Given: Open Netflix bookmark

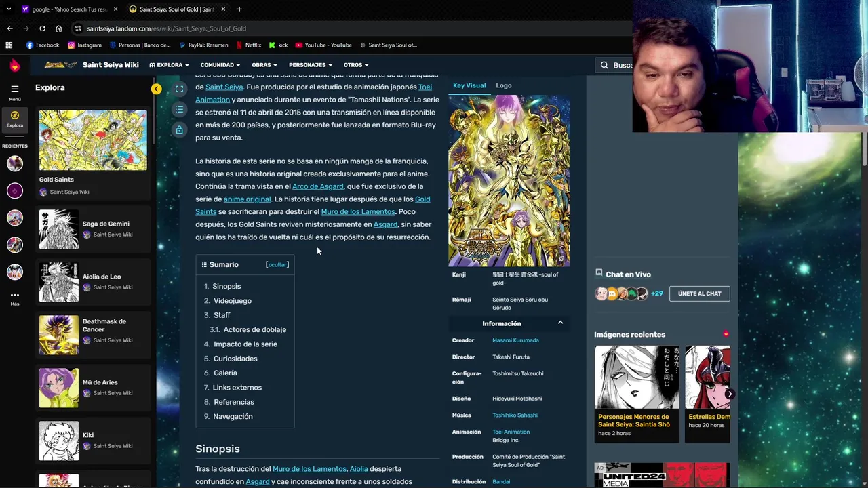Looking at the screenshot, I should tap(248, 45).
